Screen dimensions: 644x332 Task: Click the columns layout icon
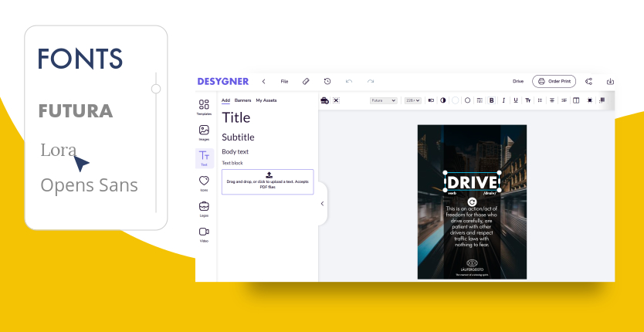tap(576, 100)
